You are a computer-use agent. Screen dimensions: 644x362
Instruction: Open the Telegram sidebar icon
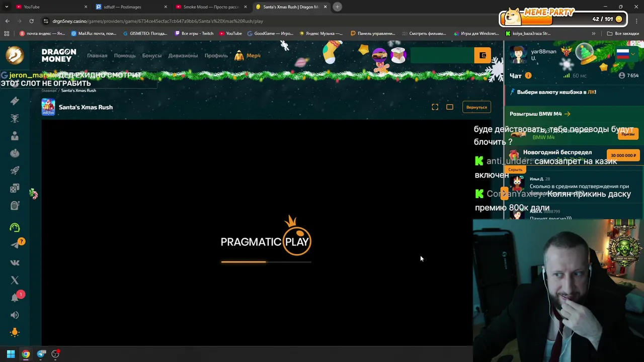coord(15,245)
